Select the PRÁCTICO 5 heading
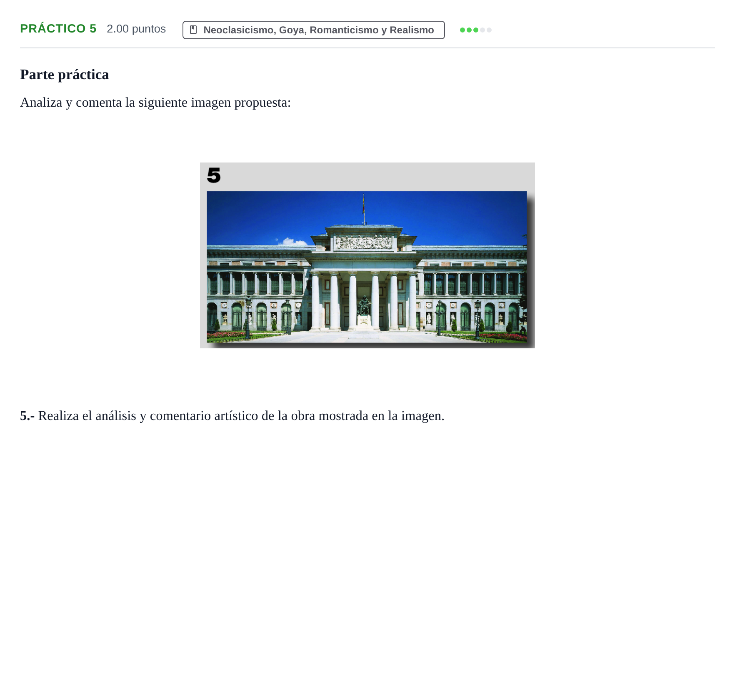Screen dimensions: 735x700 point(58,29)
